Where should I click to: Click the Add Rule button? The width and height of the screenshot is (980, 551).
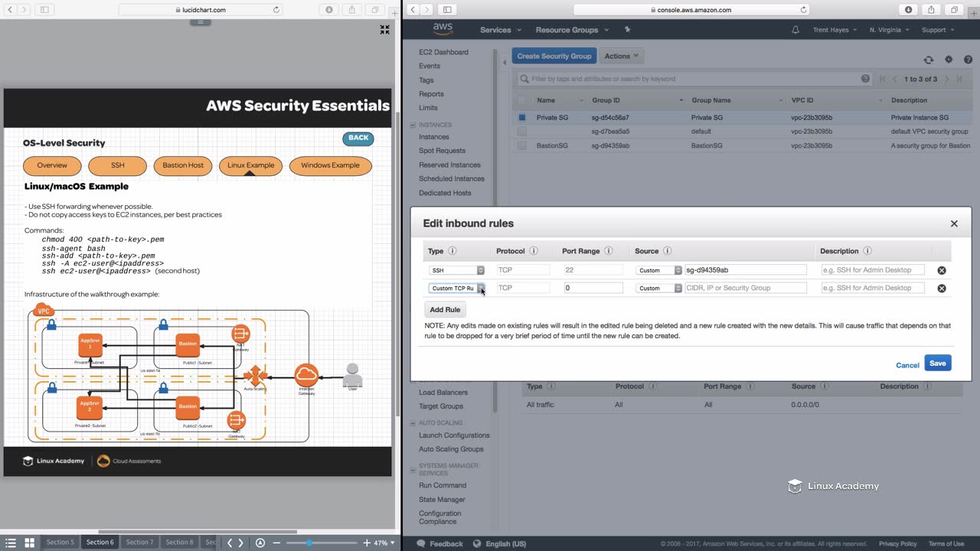point(445,310)
